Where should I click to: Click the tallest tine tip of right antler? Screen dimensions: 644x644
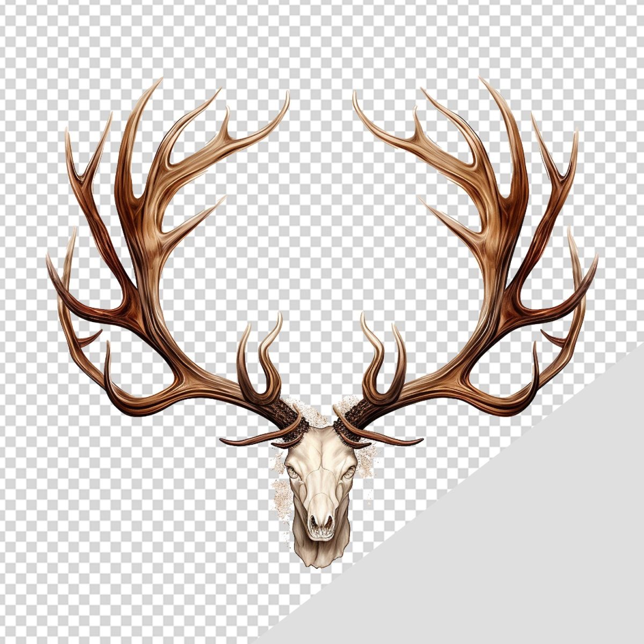[x=481, y=79]
